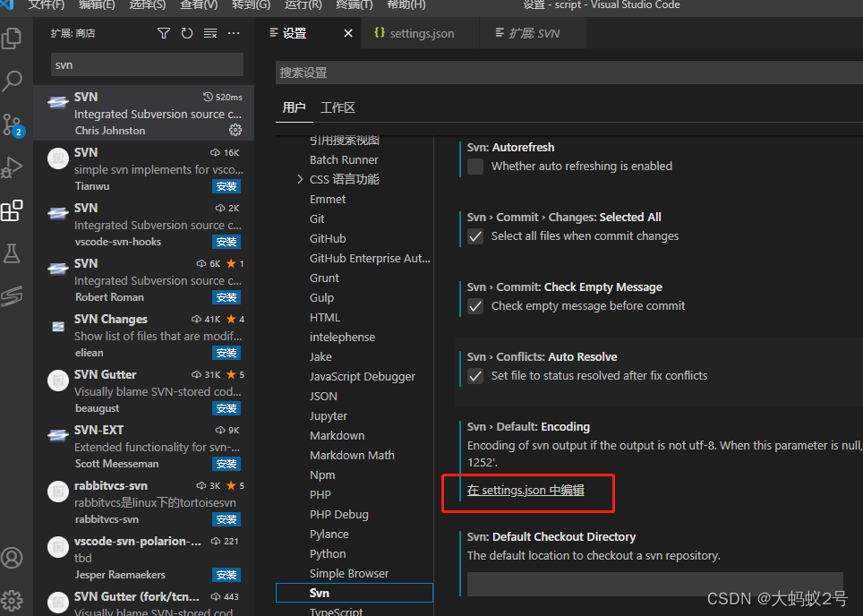Select Emmet in settings tree
Image resolution: width=863 pixels, height=616 pixels.
pyautogui.click(x=328, y=200)
